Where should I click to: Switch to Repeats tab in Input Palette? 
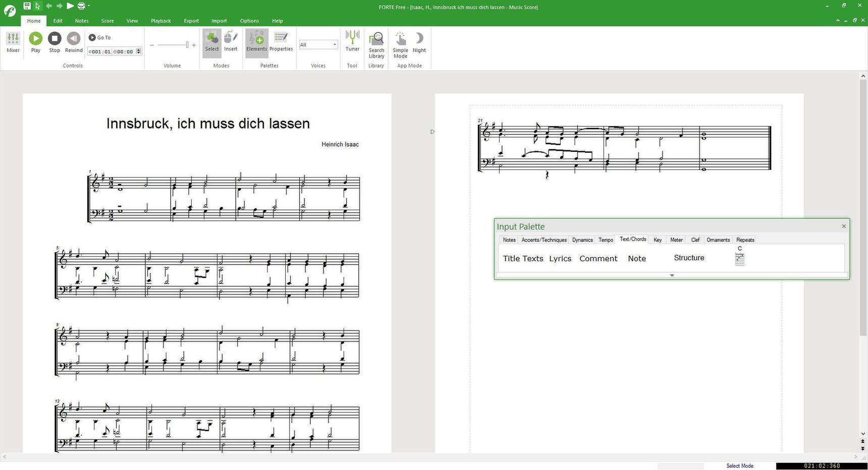pyautogui.click(x=745, y=240)
